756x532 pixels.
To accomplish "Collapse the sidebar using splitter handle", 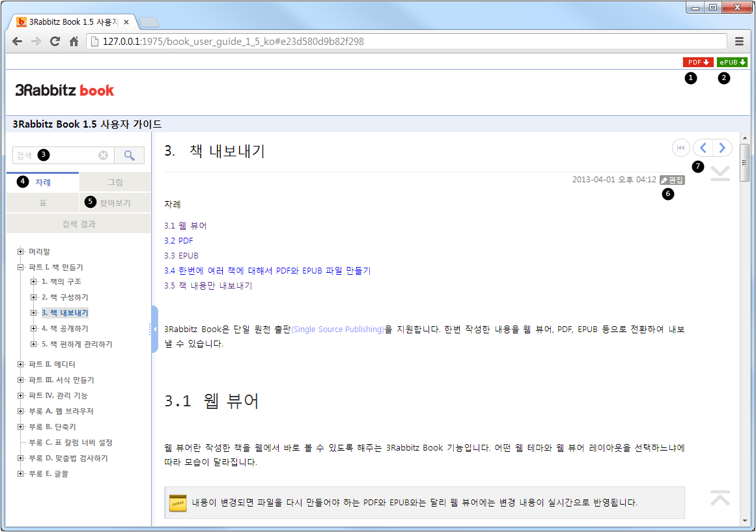I will pos(154,329).
